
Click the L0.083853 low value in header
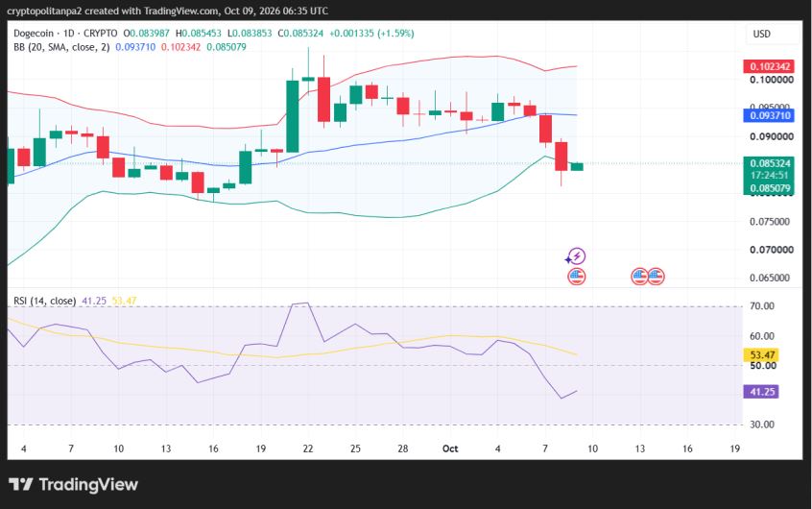[x=250, y=34]
